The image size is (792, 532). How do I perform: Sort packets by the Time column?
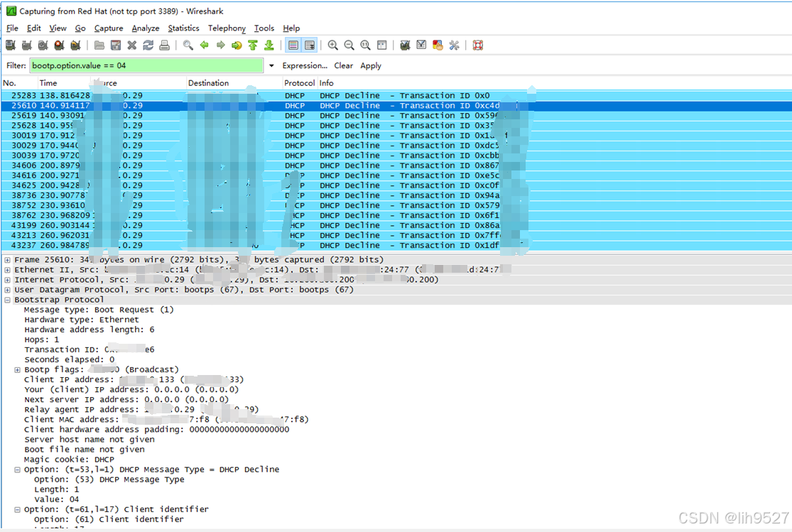[63, 83]
